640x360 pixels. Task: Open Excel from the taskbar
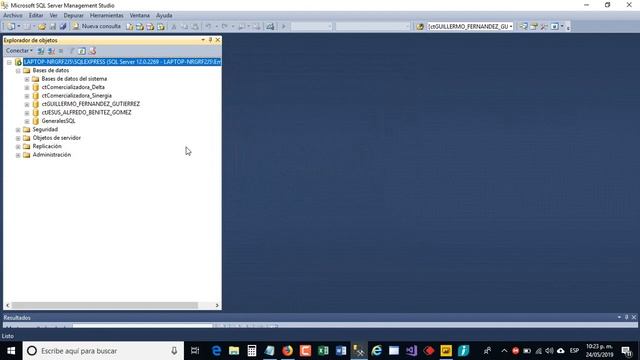(x=323, y=351)
